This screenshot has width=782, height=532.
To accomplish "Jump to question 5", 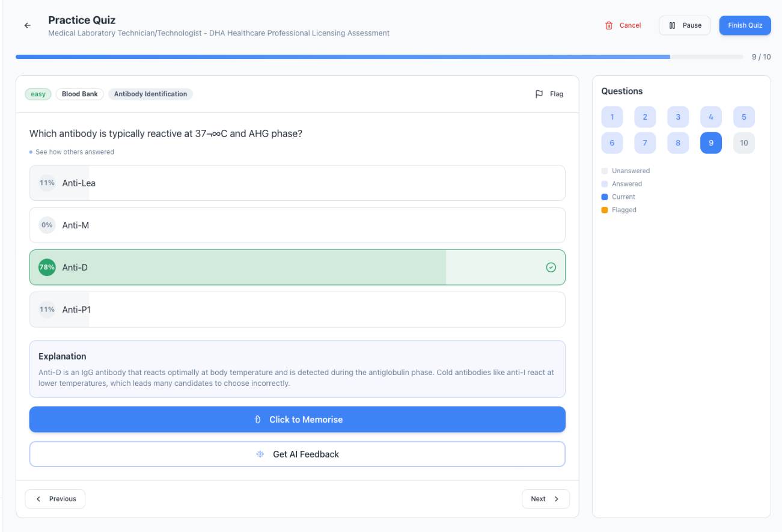I will [x=744, y=117].
